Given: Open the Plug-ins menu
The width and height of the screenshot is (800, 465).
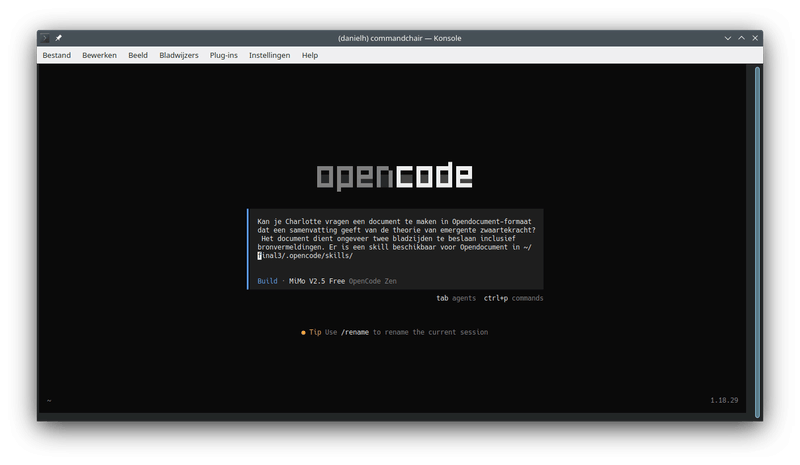Looking at the screenshot, I should click(223, 55).
